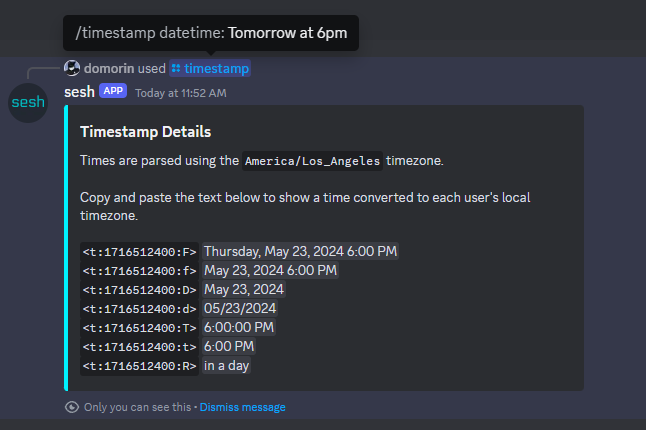Screen dimensions: 646x430
Task: Click the sesh bot avatar
Action: (x=28, y=103)
